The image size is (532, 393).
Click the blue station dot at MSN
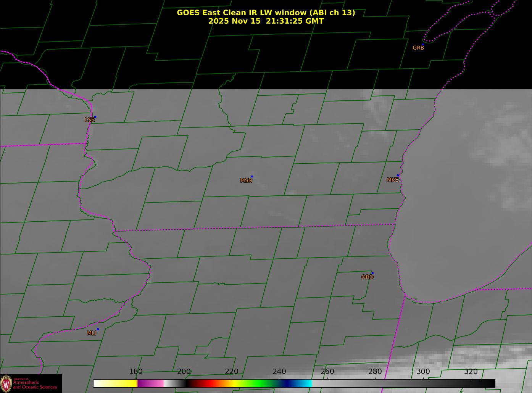click(252, 177)
